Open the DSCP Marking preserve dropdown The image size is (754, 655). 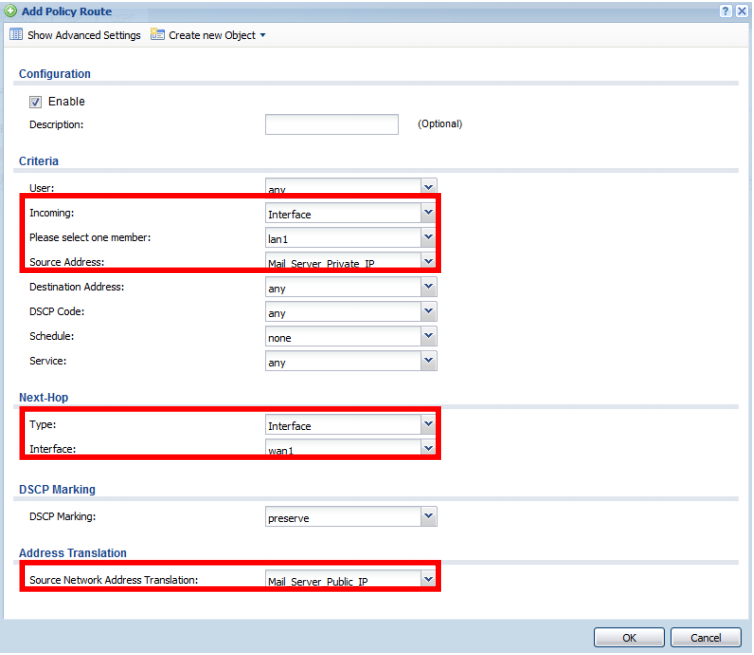(428, 517)
